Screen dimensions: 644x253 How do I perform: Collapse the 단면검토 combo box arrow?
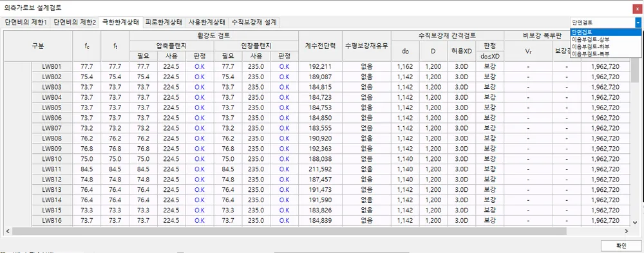(638, 23)
